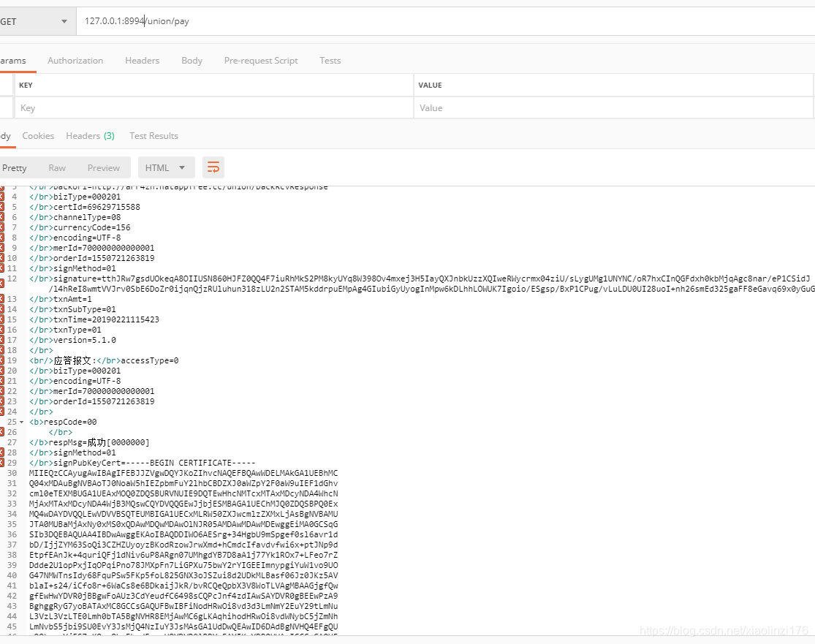This screenshot has width=815, height=644.
Task: Click line number 45 in the gutter
Action: pyautogui.click(x=12, y=626)
